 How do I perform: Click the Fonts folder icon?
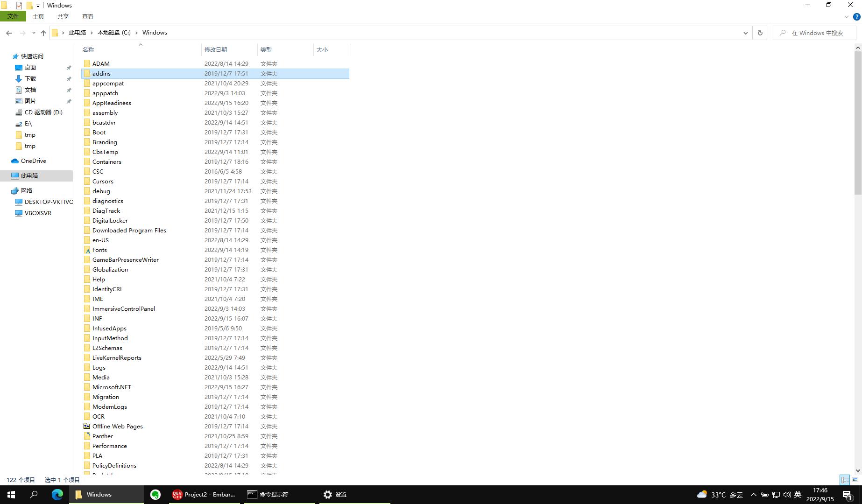click(87, 250)
